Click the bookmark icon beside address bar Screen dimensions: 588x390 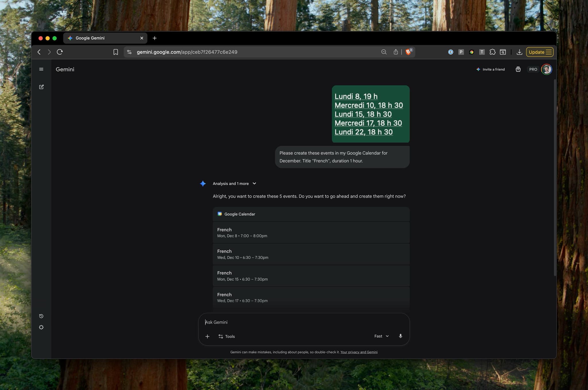click(x=115, y=52)
